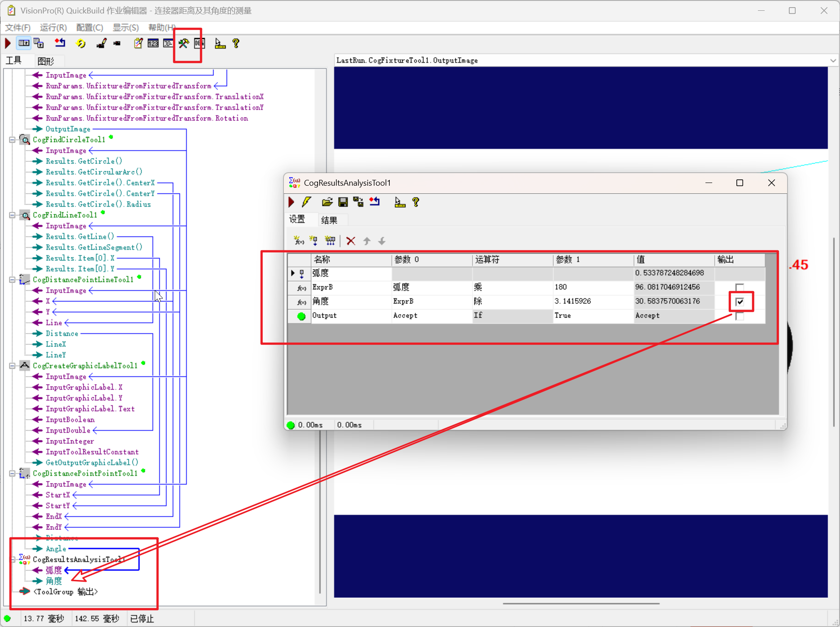
Task: Toggle the lightning electric mode in CogResultsAnalysisTool1
Action: point(306,202)
